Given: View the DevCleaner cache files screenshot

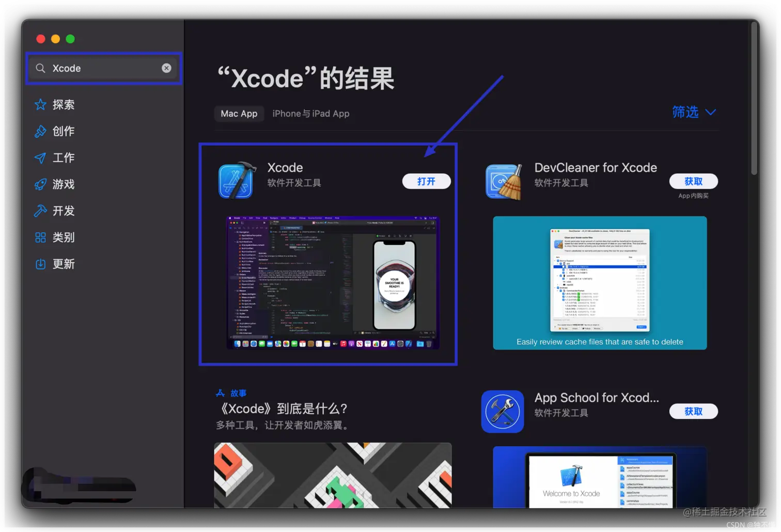Looking at the screenshot, I should pyautogui.click(x=600, y=283).
